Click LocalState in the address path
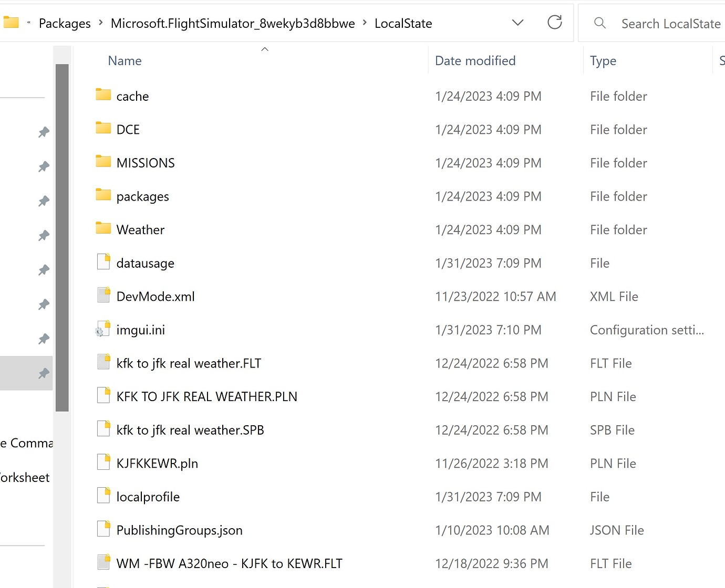 [403, 23]
